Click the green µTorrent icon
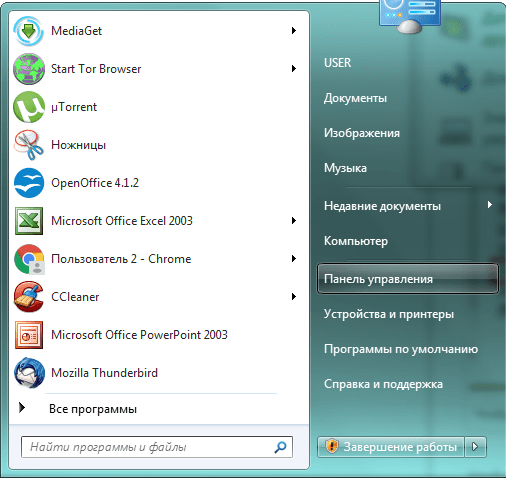This screenshot has width=506, height=478. (x=29, y=107)
